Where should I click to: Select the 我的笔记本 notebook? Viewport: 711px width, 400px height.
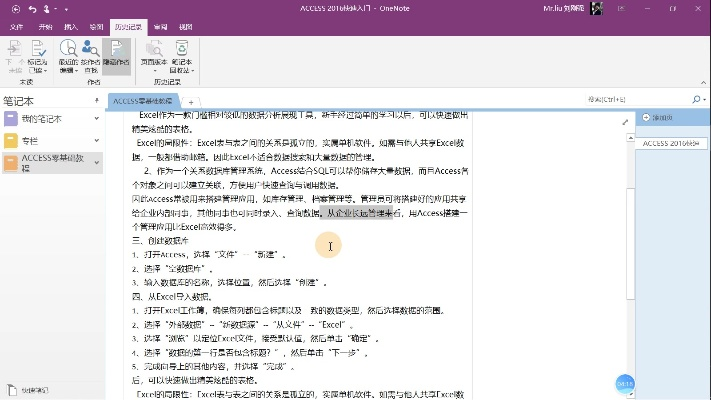click(52, 119)
